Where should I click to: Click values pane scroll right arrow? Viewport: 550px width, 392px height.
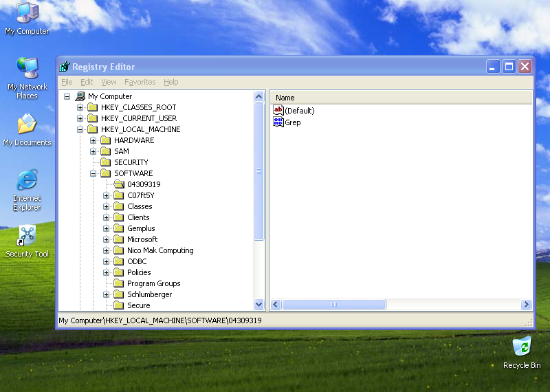[526, 304]
